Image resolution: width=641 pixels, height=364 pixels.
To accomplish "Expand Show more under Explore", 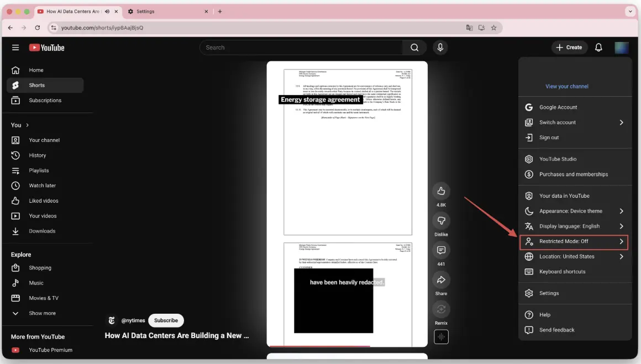I will click(45, 313).
